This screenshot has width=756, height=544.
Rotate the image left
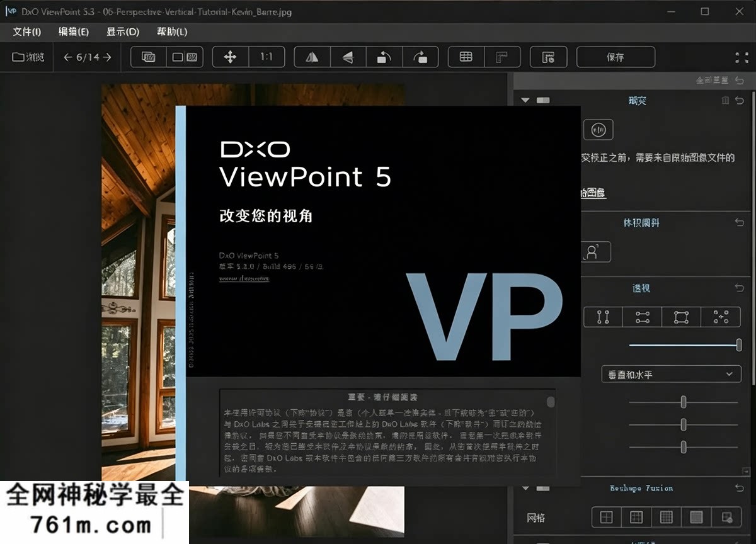pyautogui.click(x=384, y=57)
